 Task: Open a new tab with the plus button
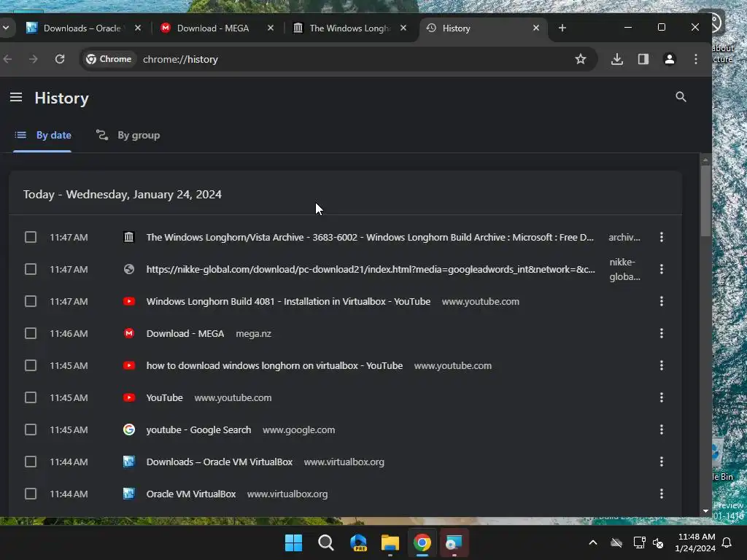pos(562,28)
